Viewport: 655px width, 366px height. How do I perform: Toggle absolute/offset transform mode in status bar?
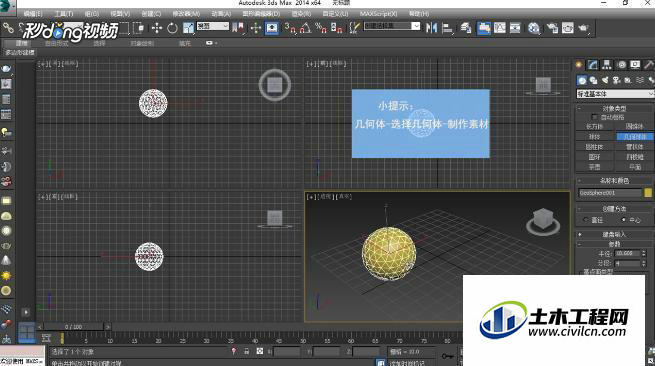[260, 351]
